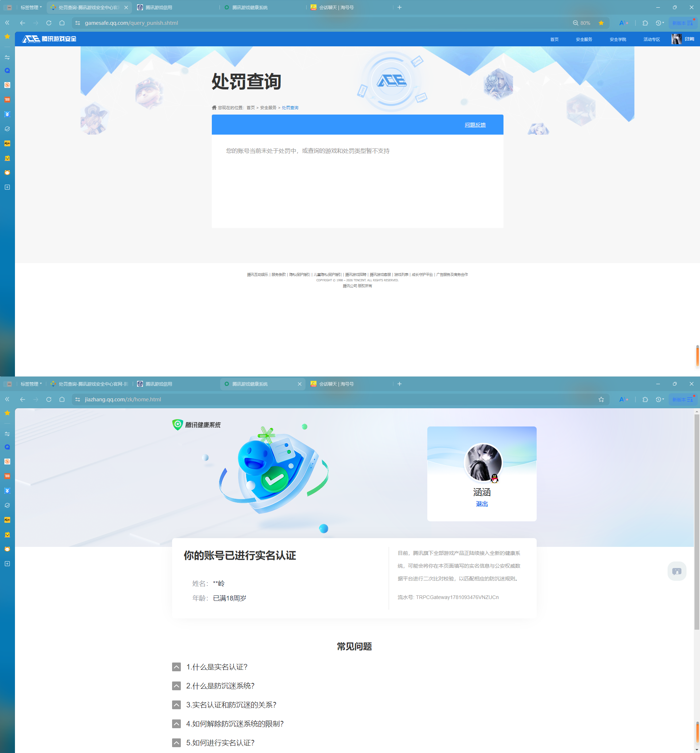The height and width of the screenshot is (753, 700).
Task: Click the user avatar beside 注销
Action: 677,39
